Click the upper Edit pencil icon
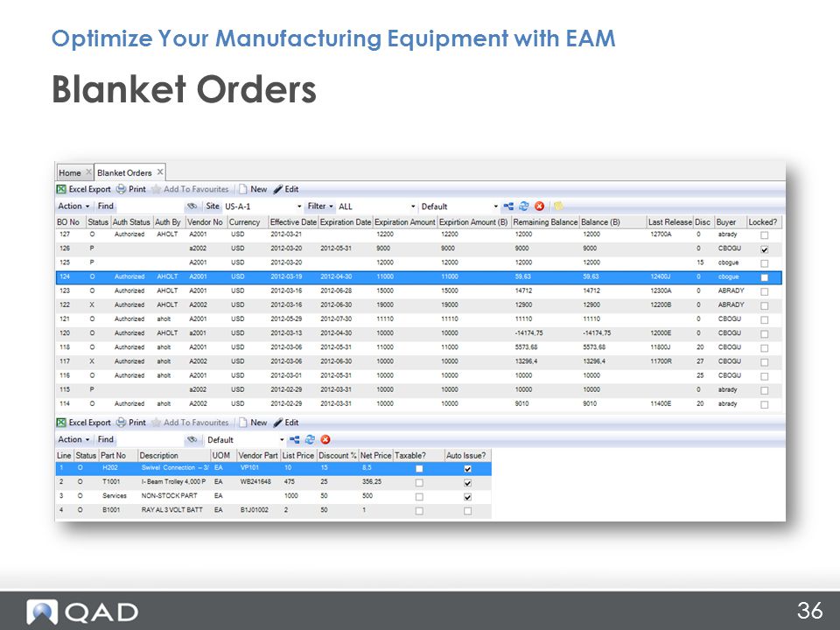 click(278, 189)
